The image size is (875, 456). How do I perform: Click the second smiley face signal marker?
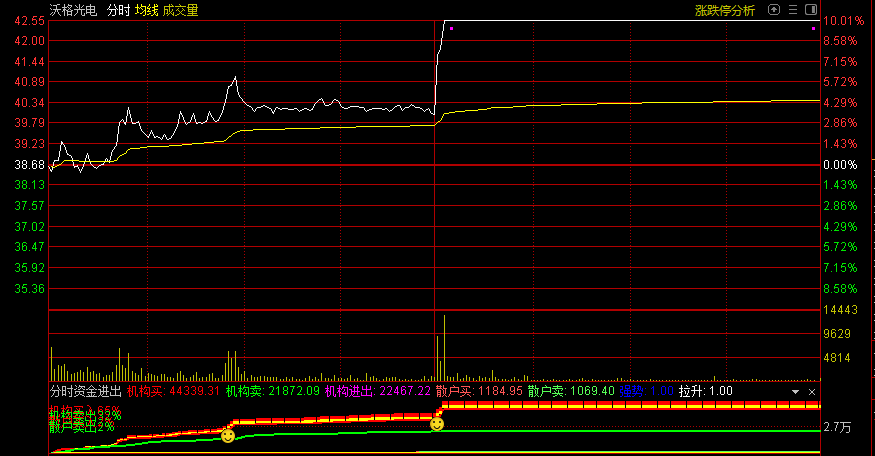pos(437,425)
